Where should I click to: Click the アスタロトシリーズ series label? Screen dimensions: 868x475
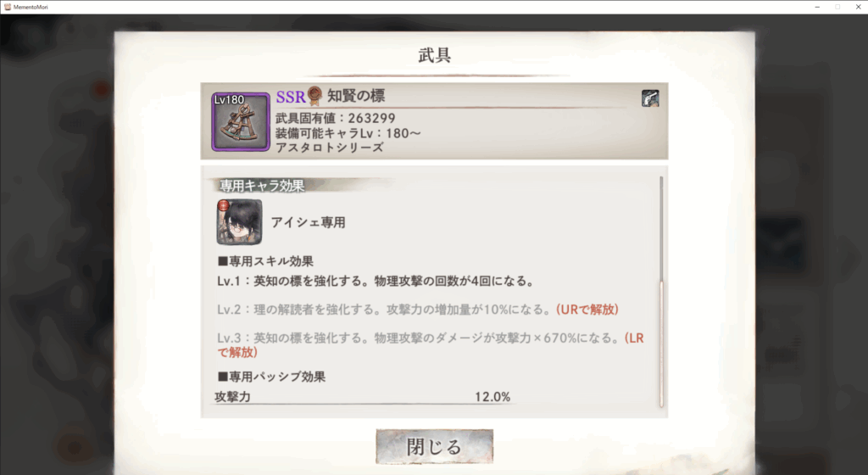pyautogui.click(x=330, y=148)
